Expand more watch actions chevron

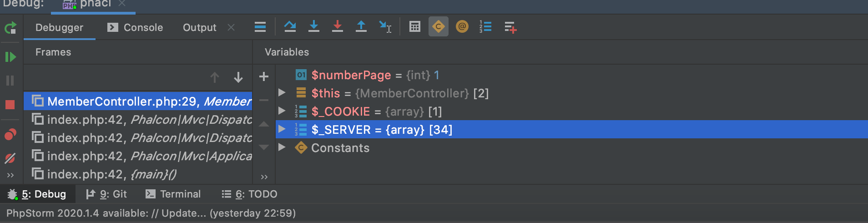pos(264,177)
